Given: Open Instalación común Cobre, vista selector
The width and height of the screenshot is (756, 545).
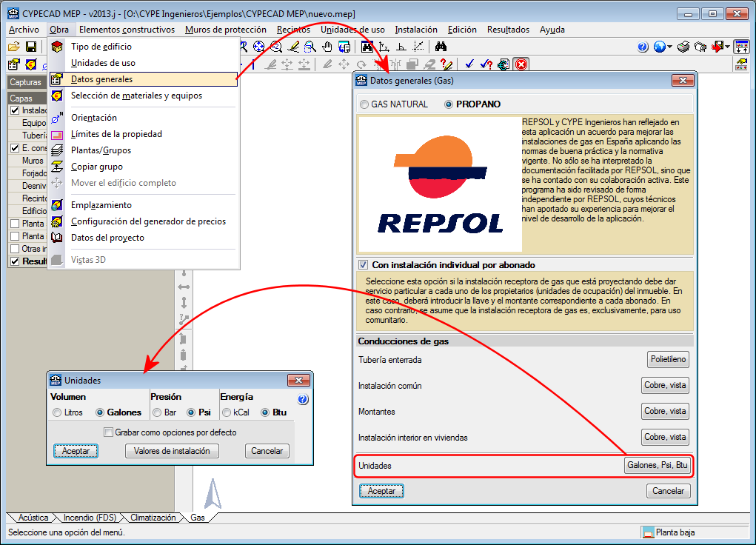Looking at the screenshot, I should (665, 385).
